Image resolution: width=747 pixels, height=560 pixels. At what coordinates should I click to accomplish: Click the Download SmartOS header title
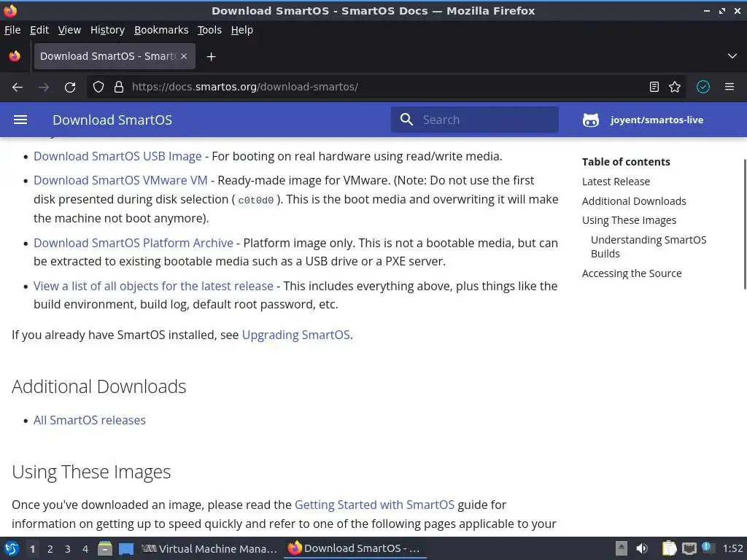pyautogui.click(x=112, y=120)
